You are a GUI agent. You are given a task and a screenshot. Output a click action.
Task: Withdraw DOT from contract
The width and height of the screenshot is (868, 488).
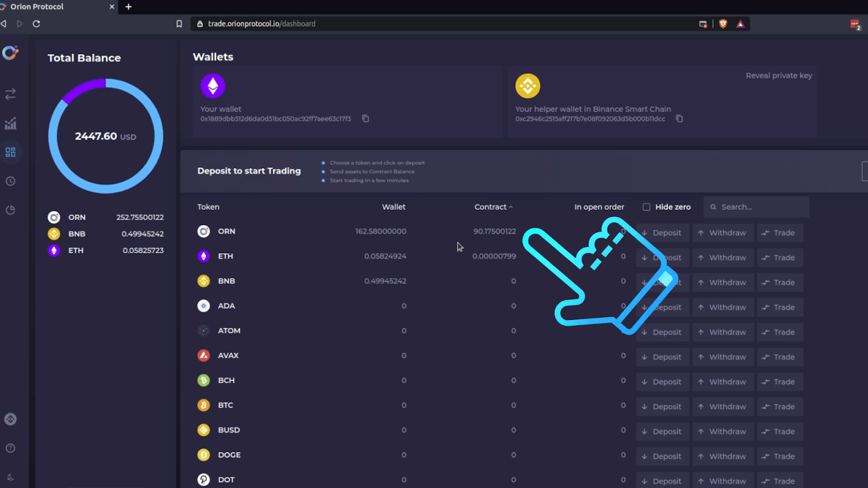(723, 481)
